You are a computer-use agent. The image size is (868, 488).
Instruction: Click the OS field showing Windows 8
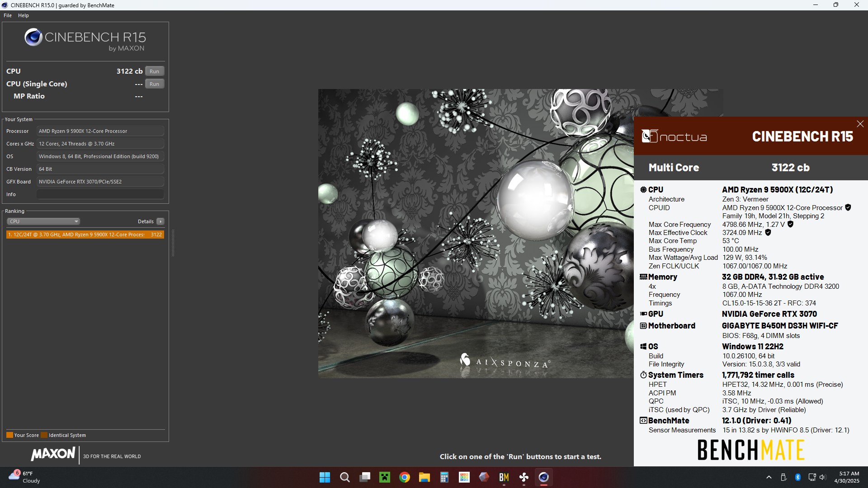click(100, 156)
